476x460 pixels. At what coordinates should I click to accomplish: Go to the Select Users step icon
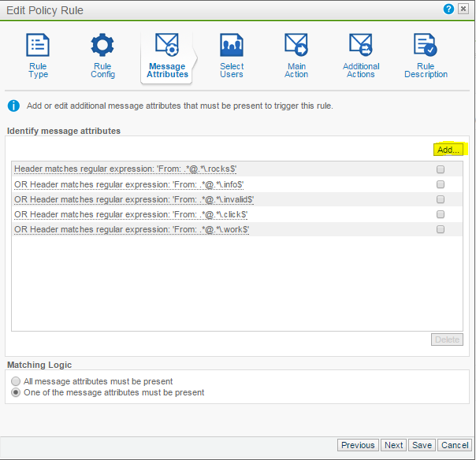(231, 46)
